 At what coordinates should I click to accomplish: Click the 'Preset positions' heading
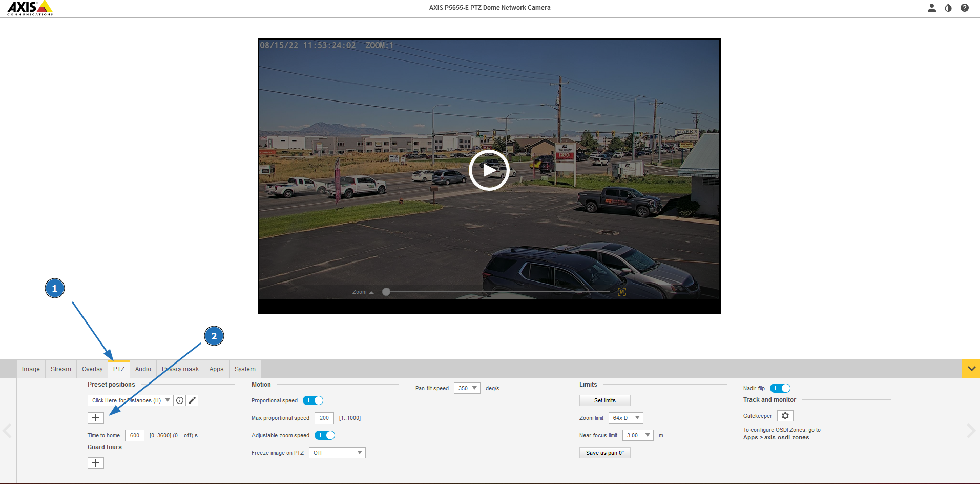pos(111,385)
